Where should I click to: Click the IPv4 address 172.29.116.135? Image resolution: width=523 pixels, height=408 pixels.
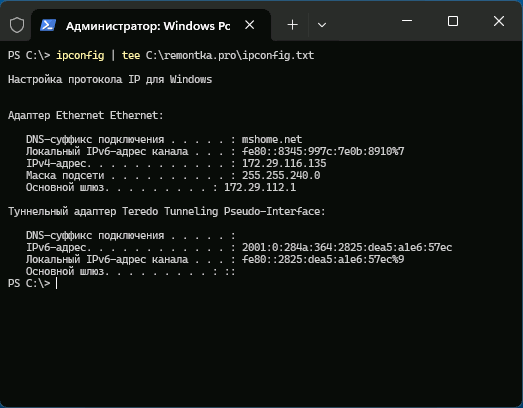click(x=284, y=163)
